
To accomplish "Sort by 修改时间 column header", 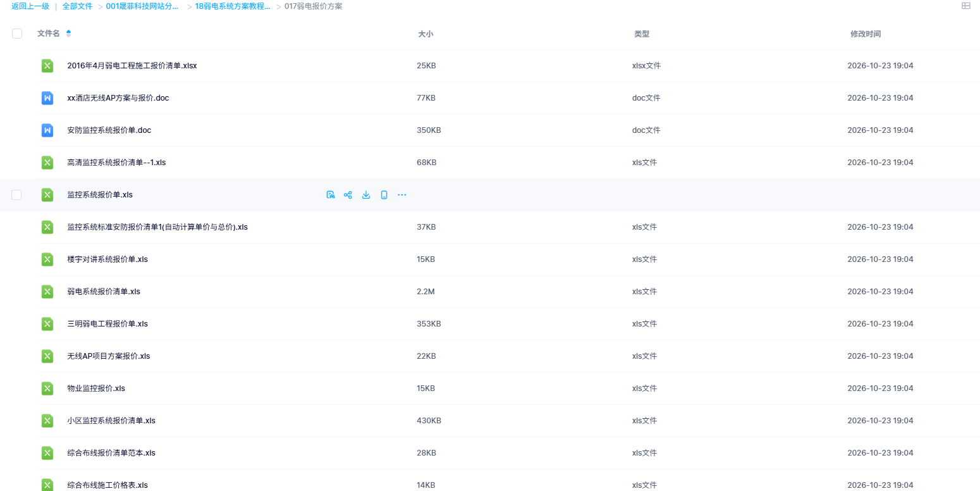I will point(866,34).
